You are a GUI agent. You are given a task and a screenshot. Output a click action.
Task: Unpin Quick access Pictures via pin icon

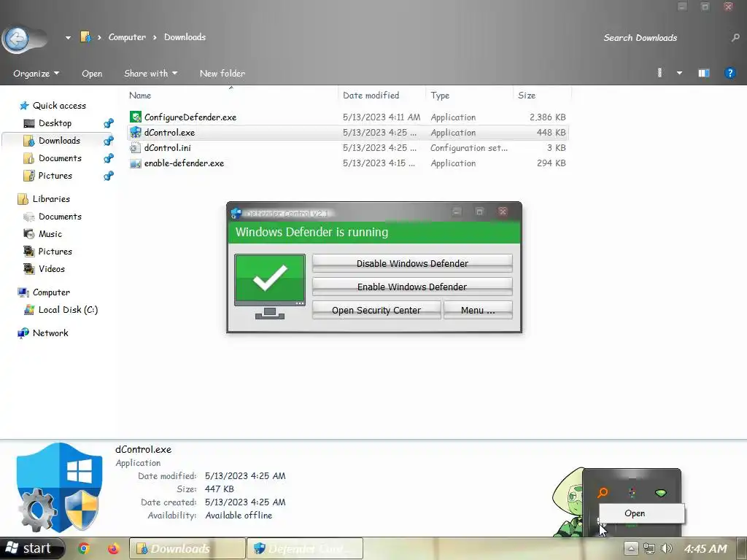(109, 176)
